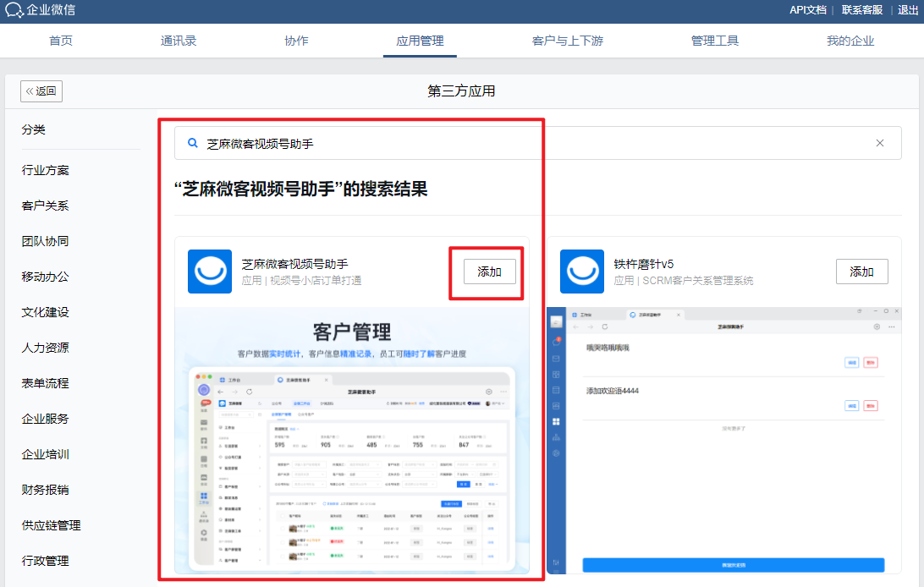The width and height of the screenshot is (924, 587).
Task: Click the 客户管理 preview image of 芝麻微客
Action: [352, 440]
